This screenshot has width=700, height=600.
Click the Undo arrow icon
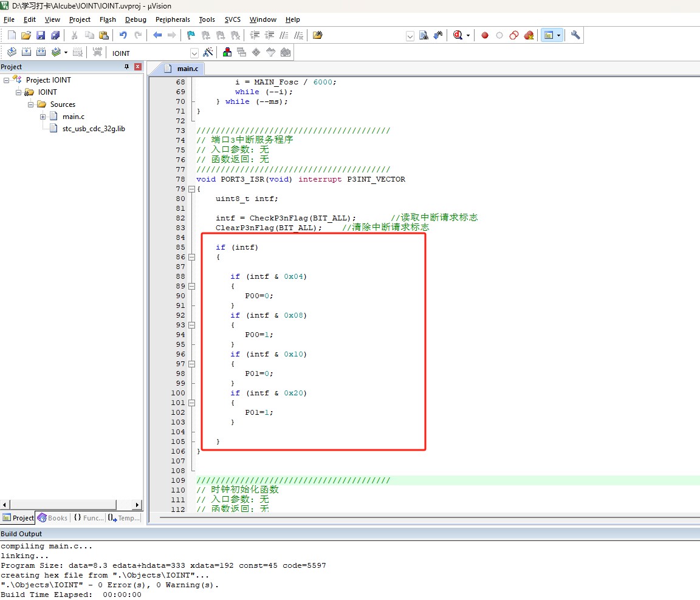(x=123, y=35)
